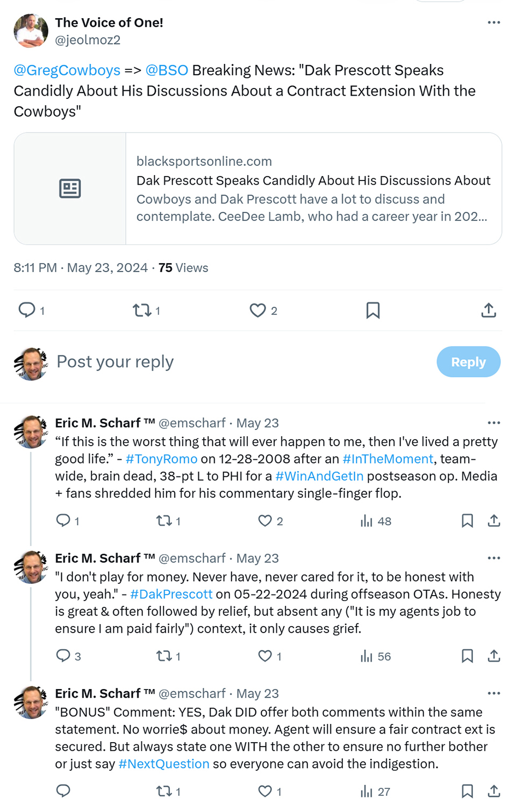Viewport: 516px width, 812px height.
Task: Bookmark the main Dak Prescott post
Action: point(373,310)
